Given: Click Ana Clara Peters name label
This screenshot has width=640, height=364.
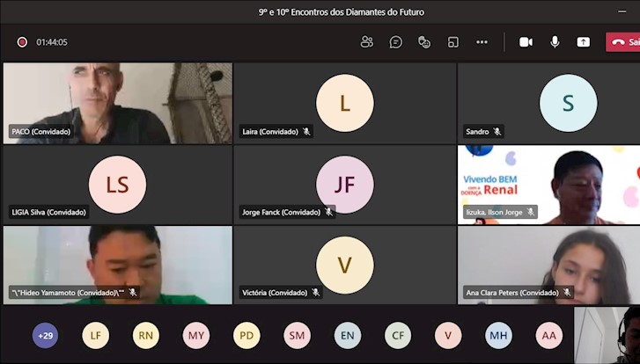Looking at the screenshot, I should point(512,293).
